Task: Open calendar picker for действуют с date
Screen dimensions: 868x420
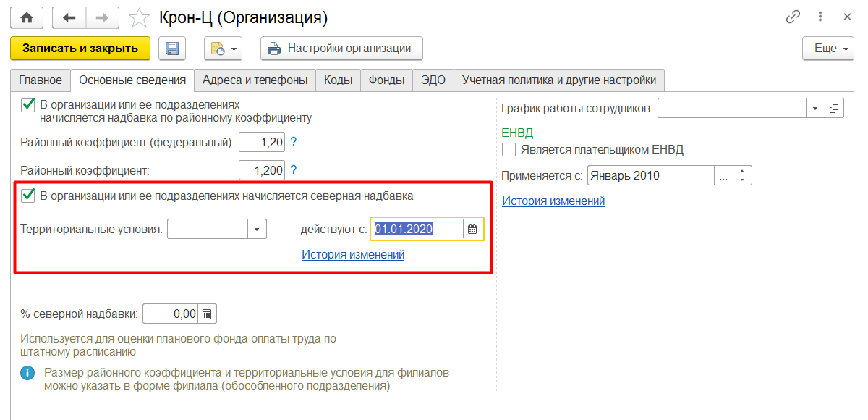Action: pyautogui.click(x=472, y=229)
